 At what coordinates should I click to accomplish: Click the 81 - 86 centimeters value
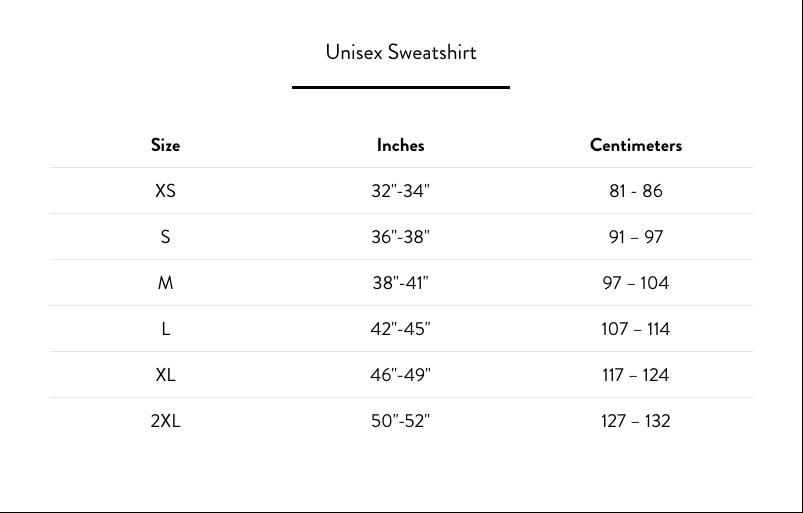coord(636,191)
